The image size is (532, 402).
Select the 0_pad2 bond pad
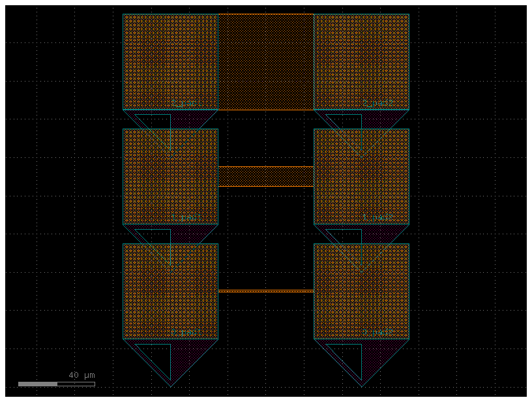[362, 290]
